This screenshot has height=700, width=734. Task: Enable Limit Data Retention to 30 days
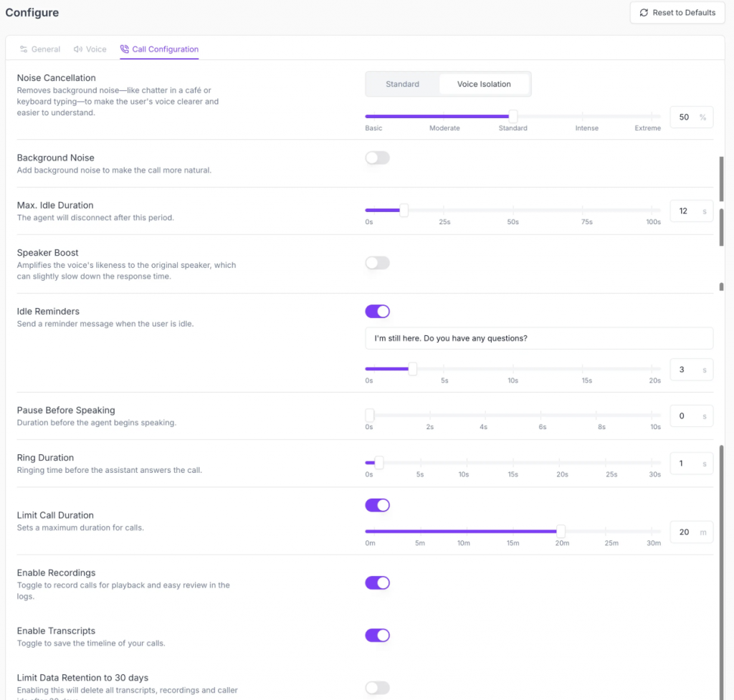tap(377, 688)
